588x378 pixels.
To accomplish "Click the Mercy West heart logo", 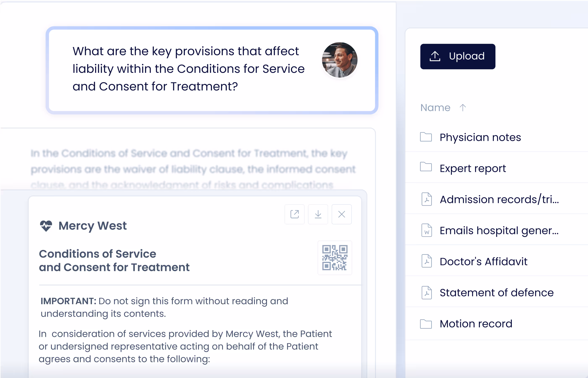I will (x=47, y=225).
